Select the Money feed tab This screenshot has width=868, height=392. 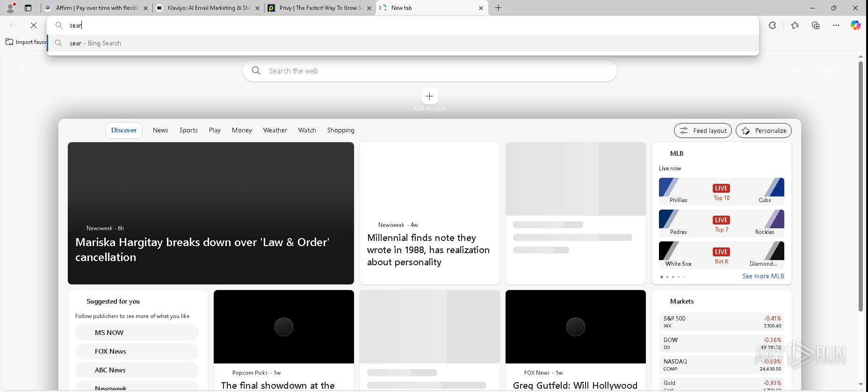(242, 130)
